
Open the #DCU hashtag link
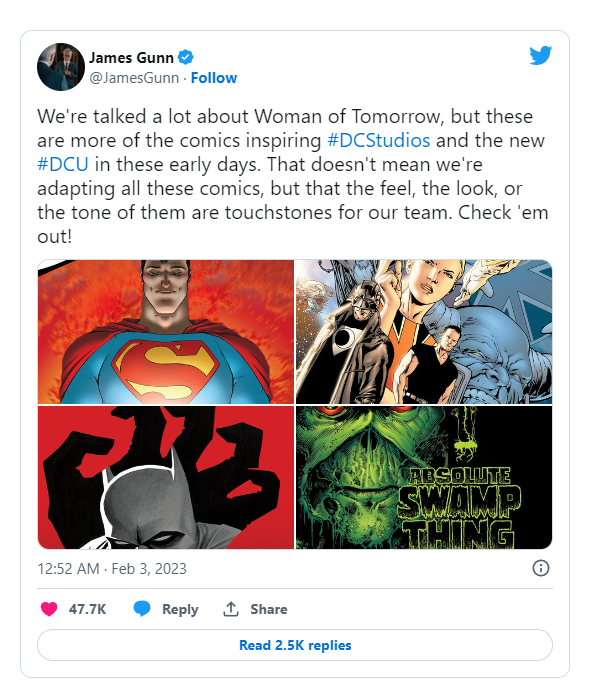pyautogui.click(x=63, y=164)
